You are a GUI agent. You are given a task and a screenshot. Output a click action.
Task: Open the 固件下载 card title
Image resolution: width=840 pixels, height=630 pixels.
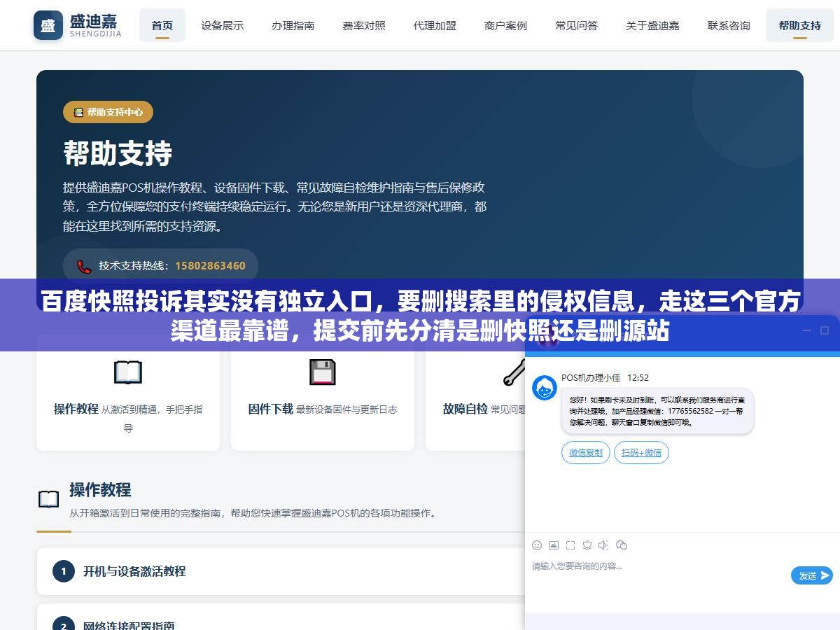pos(270,409)
